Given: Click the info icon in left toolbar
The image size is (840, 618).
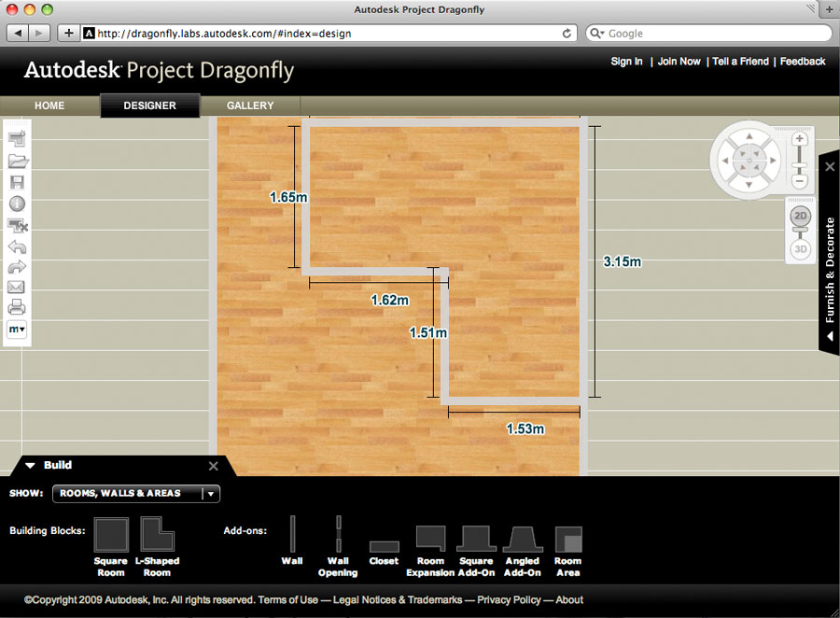Looking at the screenshot, I should point(17,204).
